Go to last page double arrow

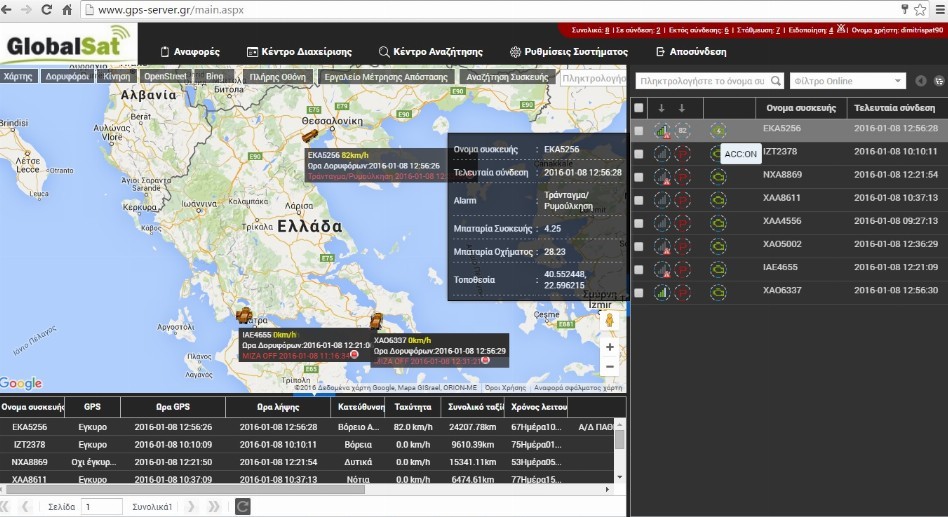tap(213, 507)
